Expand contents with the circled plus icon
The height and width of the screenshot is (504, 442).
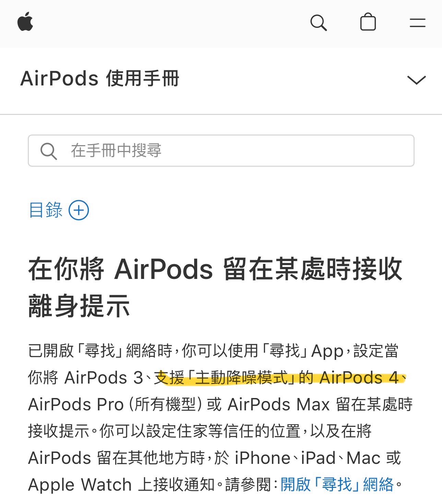(x=79, y=210)
